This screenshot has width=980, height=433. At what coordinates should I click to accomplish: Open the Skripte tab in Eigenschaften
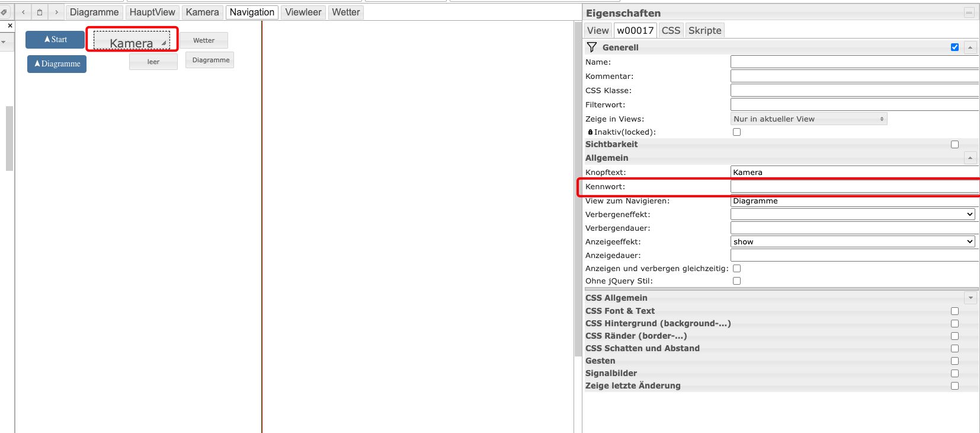704,30
